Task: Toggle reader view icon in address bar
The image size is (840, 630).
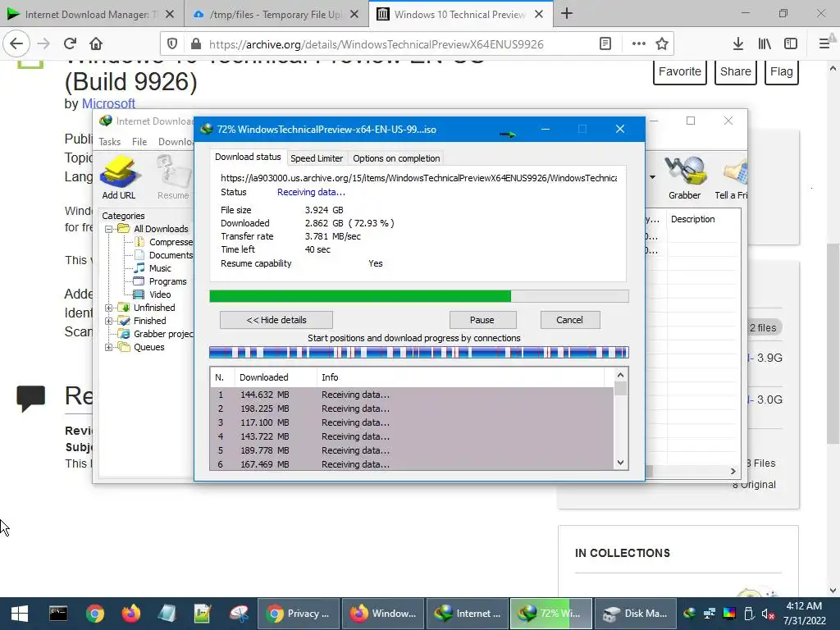Action: (605, 44)
